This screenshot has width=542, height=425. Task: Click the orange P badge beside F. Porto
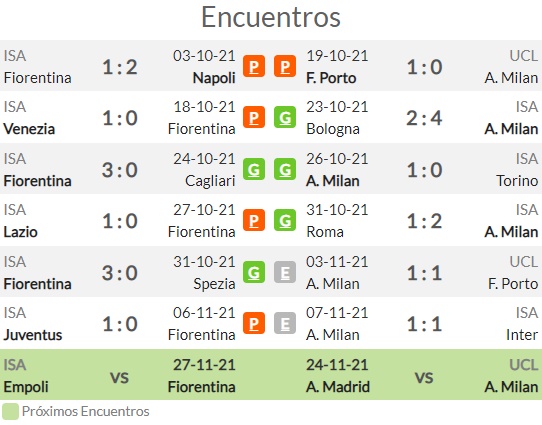click(x=285, y=66)
